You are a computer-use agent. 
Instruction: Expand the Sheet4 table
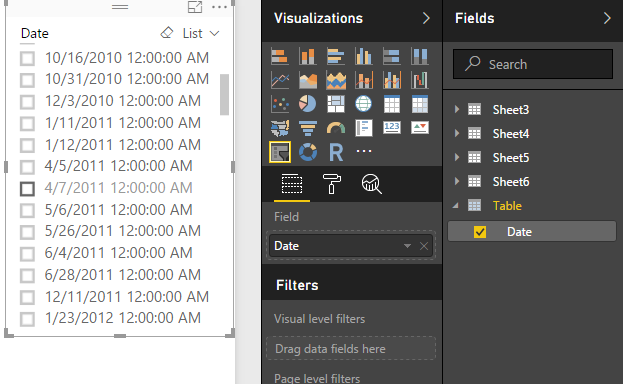pyautogui.click(x=457, y=133)
